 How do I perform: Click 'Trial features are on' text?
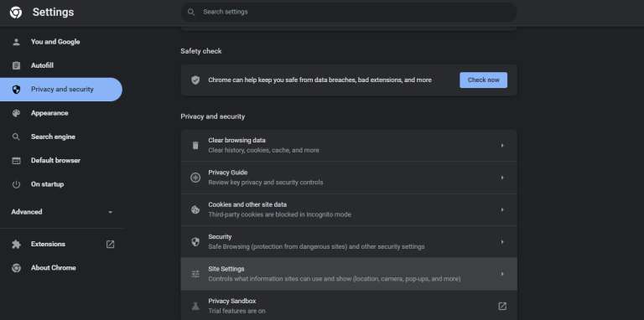tap(236, 312)
